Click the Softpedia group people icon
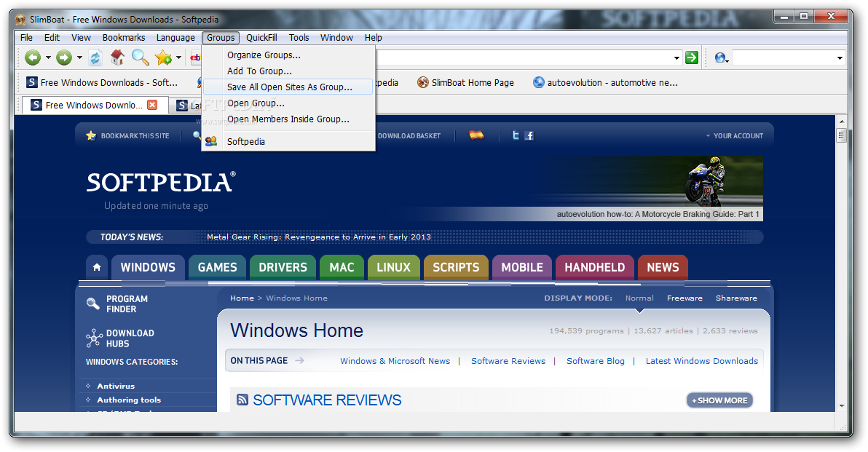 point(211,142)
